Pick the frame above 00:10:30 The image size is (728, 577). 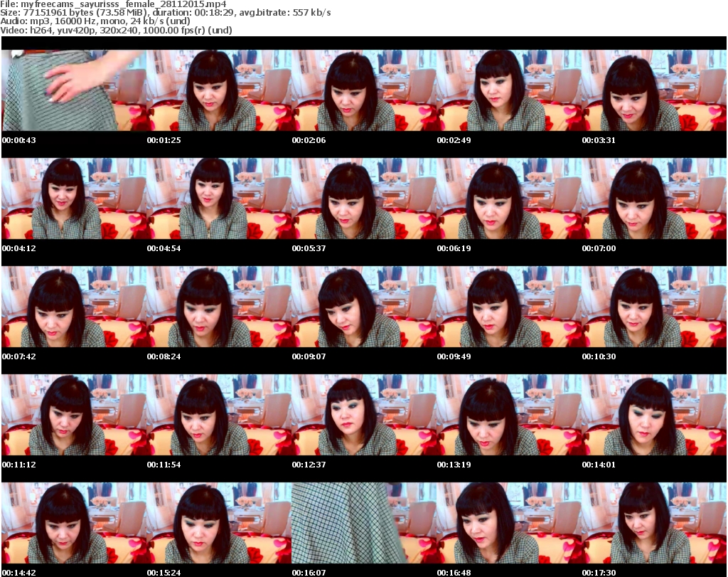tap(654, 307)
